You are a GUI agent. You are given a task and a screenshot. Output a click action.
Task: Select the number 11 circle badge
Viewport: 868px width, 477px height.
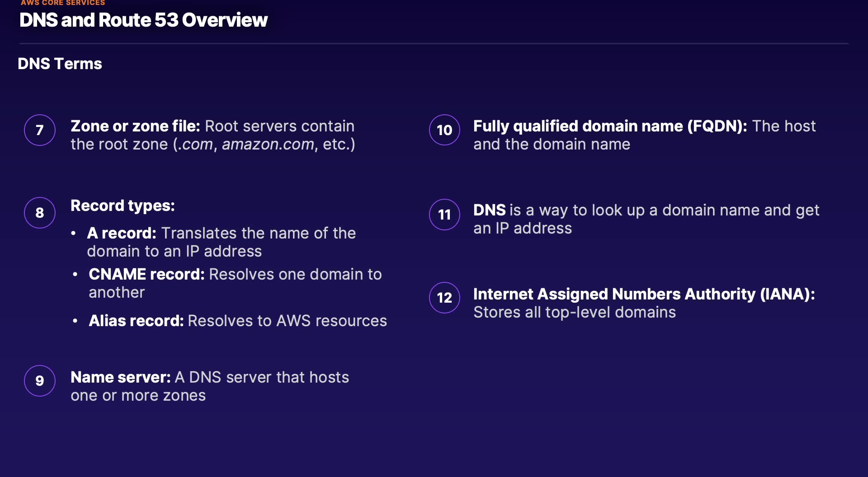pyautogui.click(x=444, y=215)
